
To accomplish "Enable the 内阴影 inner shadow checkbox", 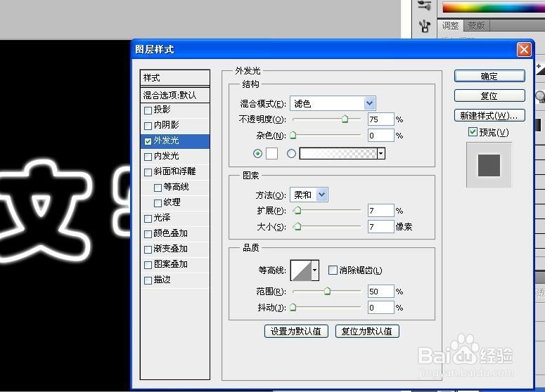I will [x=148, y=126].
